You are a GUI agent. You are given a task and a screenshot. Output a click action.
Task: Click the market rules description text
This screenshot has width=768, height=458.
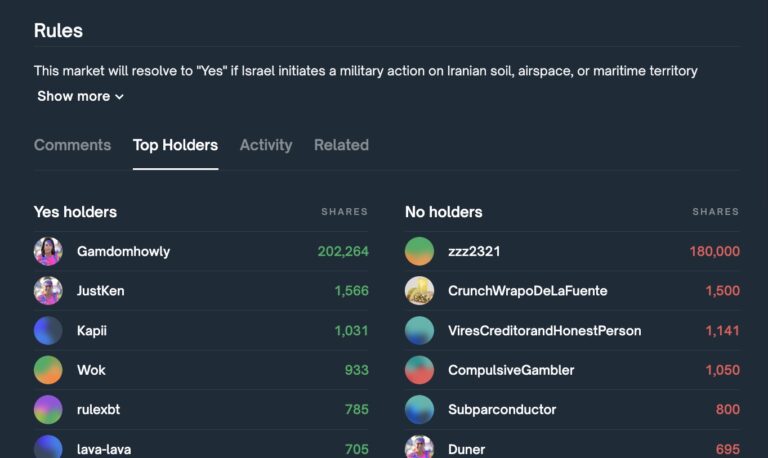365,71
